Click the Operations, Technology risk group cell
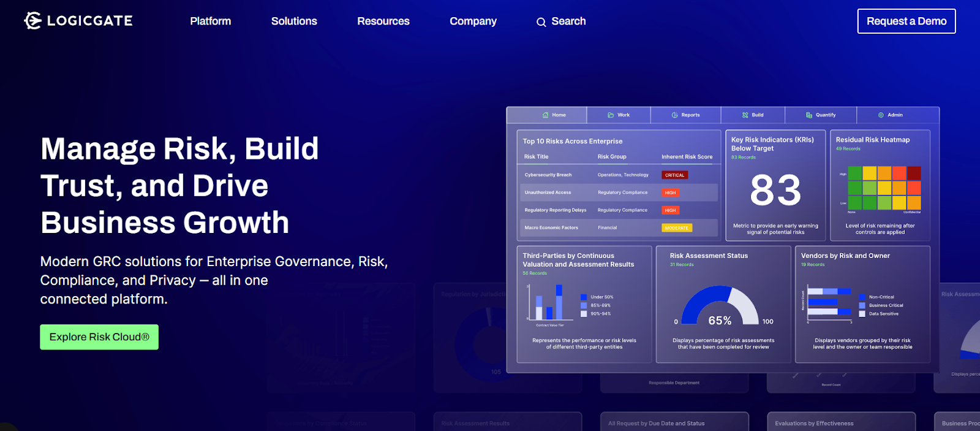The width and height of the screenshot is (980, 431). pyautogui.click(x=623, y=175)
